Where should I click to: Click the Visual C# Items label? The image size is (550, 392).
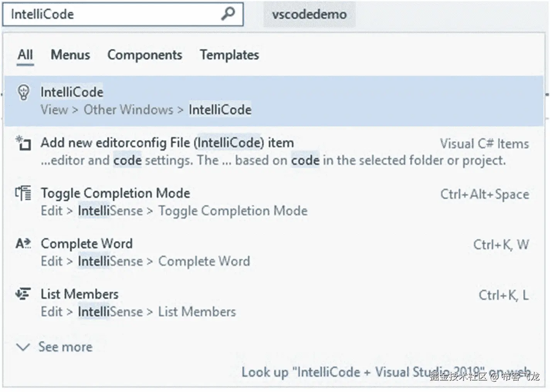tap(484, 143)
